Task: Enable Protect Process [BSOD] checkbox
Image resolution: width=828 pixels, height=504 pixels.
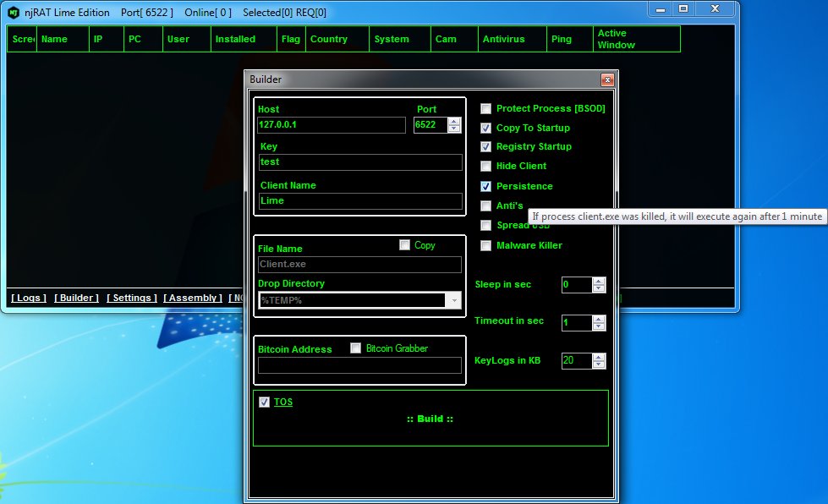Action: tap(485, 109)
